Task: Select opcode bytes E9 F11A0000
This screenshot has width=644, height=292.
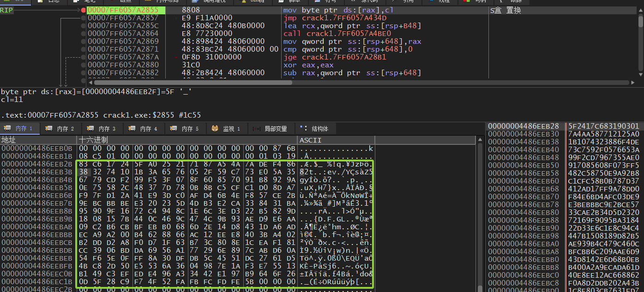Action: click(x=207, y=18)
